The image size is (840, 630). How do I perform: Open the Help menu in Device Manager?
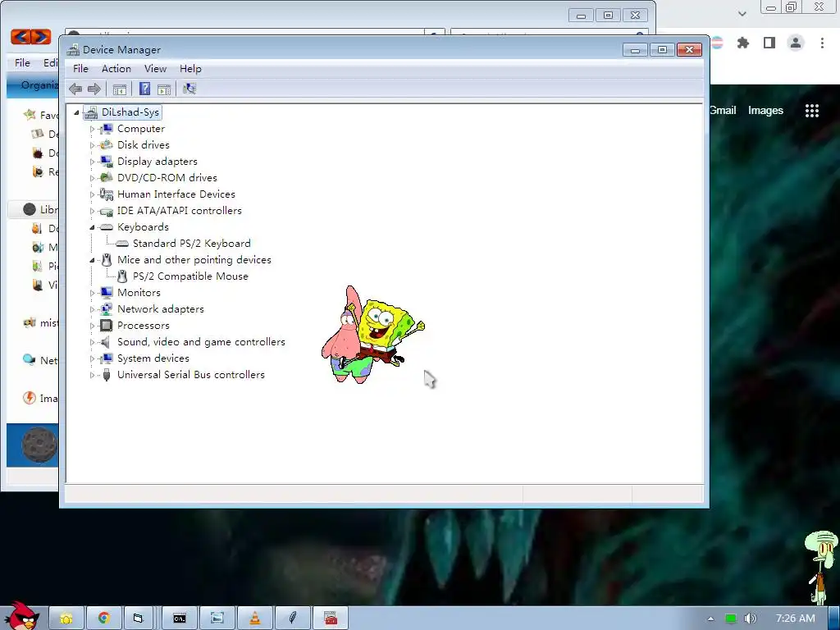(190, 69)
